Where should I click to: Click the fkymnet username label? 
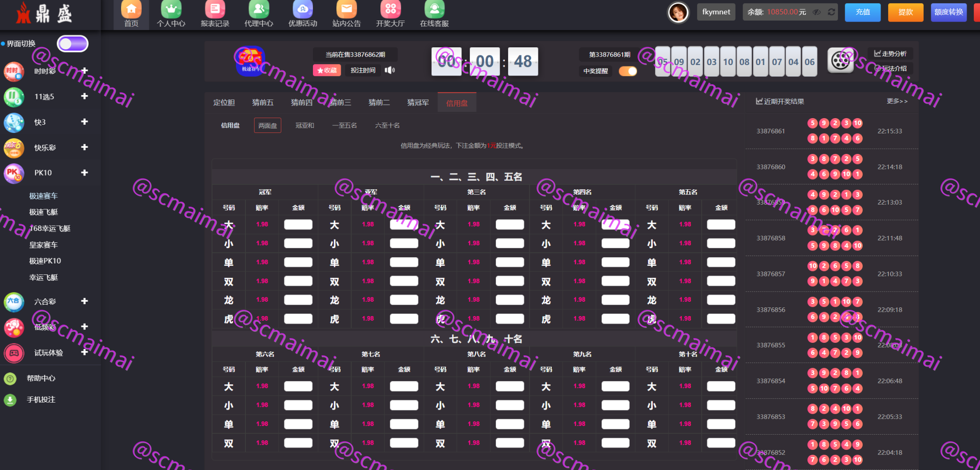pos(716,12)
